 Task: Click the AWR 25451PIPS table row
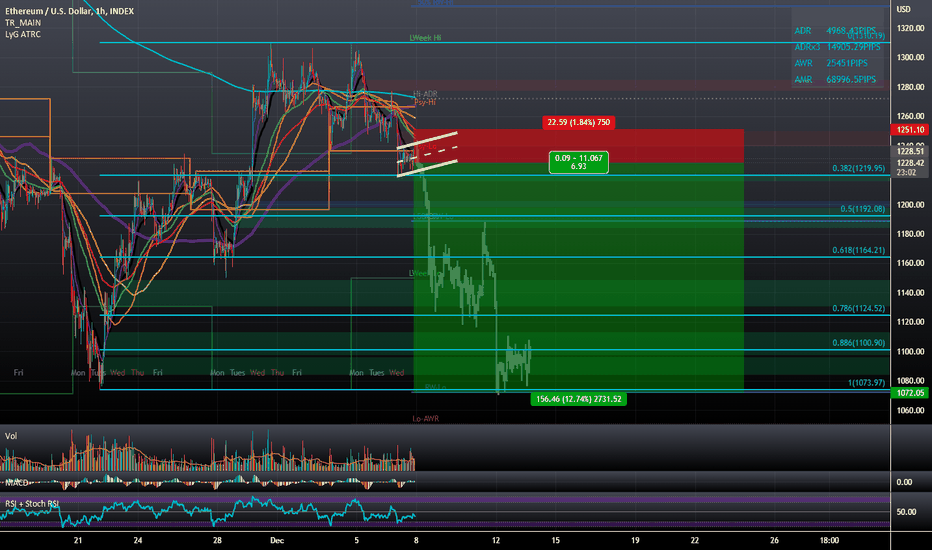click(x=830, y=63)
